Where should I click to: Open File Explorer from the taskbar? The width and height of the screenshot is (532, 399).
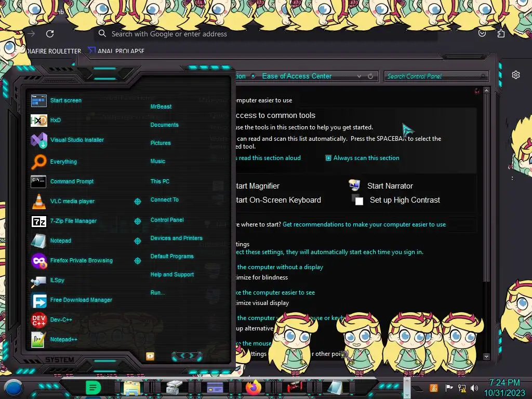pyautogui.click(x=131, y=388)
